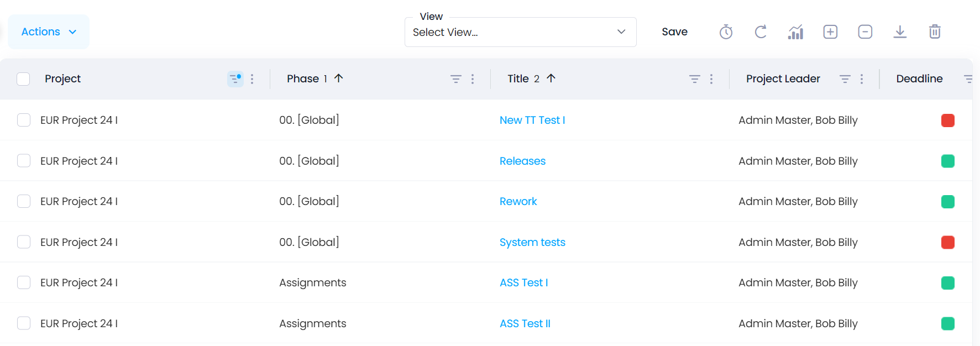Screen dimensions: 980x346
Task: Click "EUR Project 24 I" in the System tests row
Action: tap(79, 242)
